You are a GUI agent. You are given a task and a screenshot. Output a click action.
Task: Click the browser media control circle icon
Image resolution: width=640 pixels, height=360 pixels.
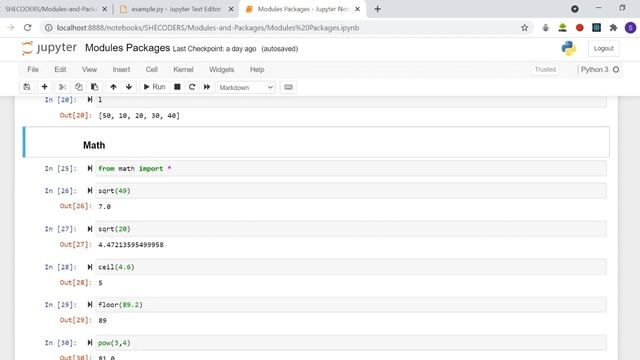click(575, 9)
